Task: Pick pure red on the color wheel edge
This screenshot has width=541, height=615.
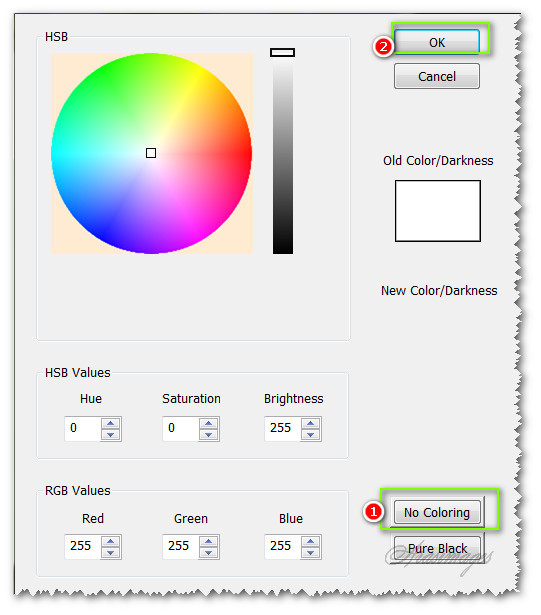Action: tap(249, 153)
